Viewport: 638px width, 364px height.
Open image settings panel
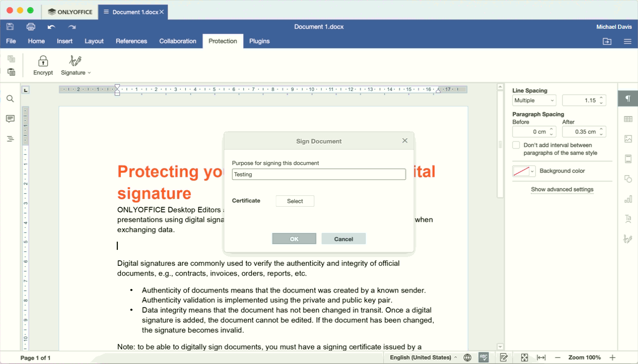[628, 139]
